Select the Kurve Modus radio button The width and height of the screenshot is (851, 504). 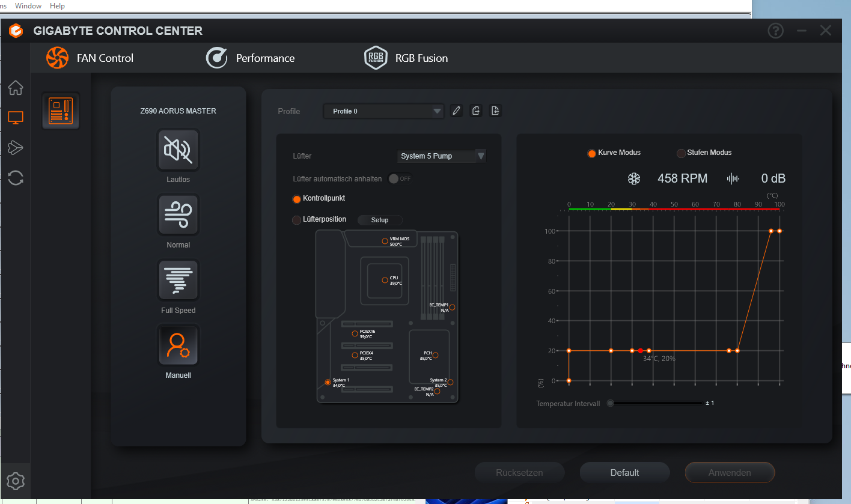[591, 153]
